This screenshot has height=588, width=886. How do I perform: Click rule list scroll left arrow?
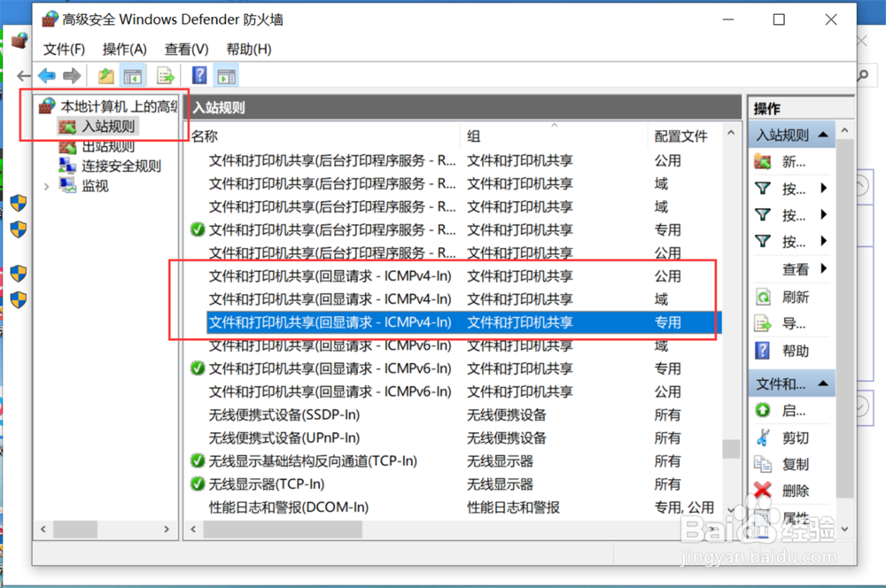[x=193, y=530]
